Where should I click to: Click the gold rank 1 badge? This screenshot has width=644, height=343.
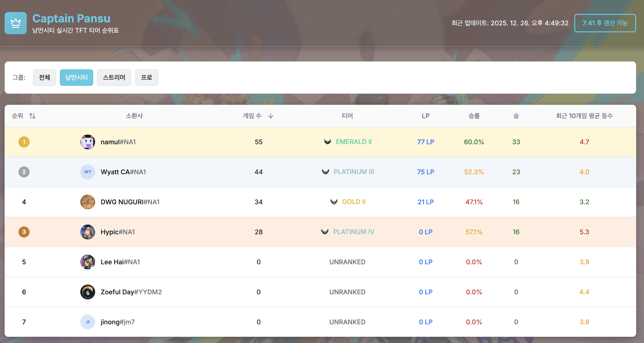click(x=24, y=142)
